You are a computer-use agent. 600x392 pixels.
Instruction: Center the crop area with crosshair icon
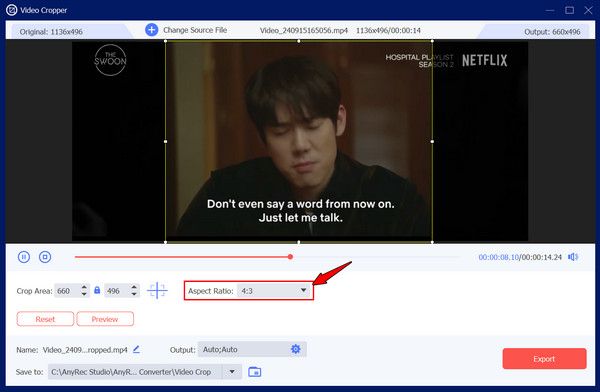(x=157, y=291)
